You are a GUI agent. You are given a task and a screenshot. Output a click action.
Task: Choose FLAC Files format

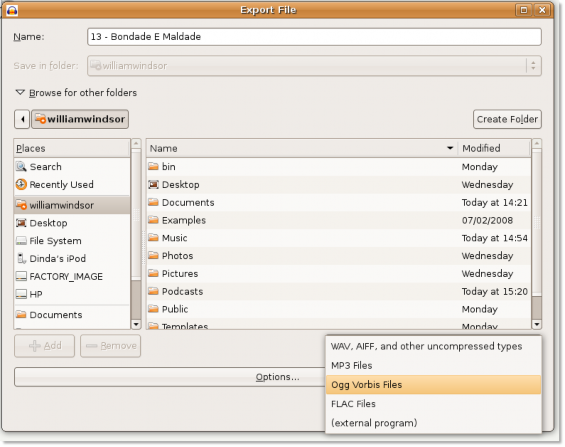click(x=433, y=404)
